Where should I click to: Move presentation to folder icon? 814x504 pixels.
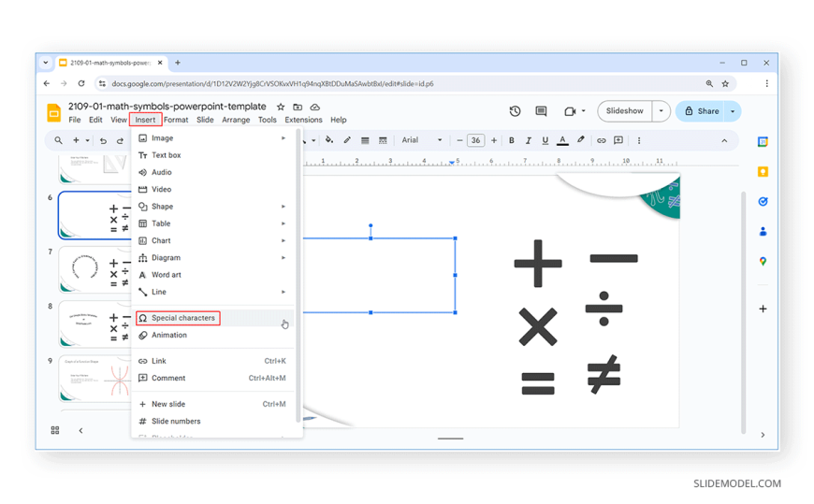(298, 107)
